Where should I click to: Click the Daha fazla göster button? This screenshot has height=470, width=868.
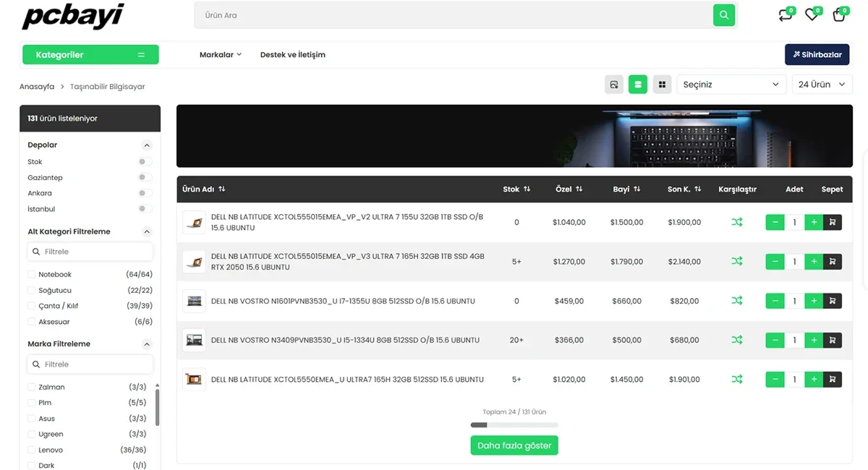coord(514,445)
